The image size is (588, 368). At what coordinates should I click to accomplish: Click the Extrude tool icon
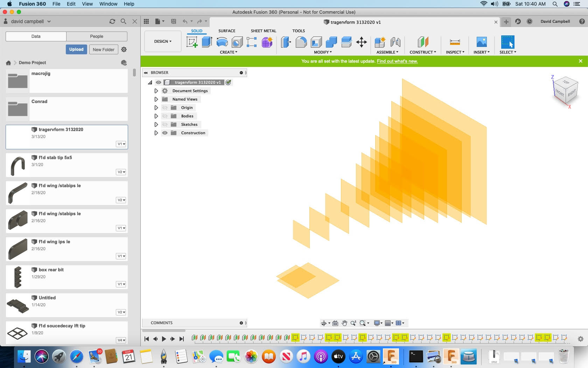[207, 42]
